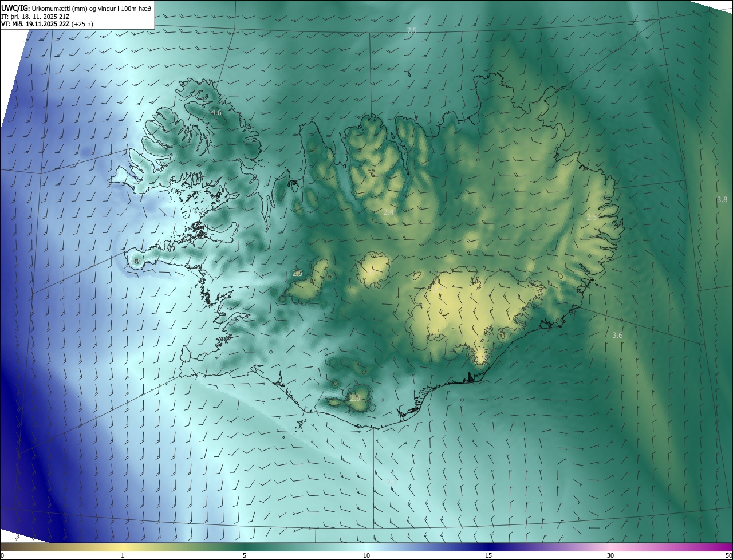The height and width of the screenshot is (560, 733).
Task: Click the 1 tick on the colour scale
Action: coord(123,556)
